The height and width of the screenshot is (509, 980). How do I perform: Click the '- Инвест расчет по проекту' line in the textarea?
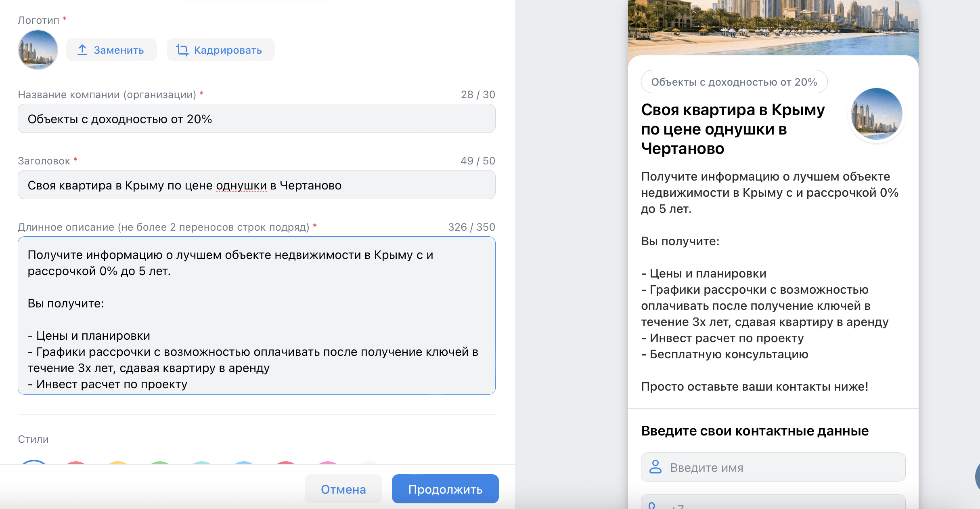click(107, 384)
